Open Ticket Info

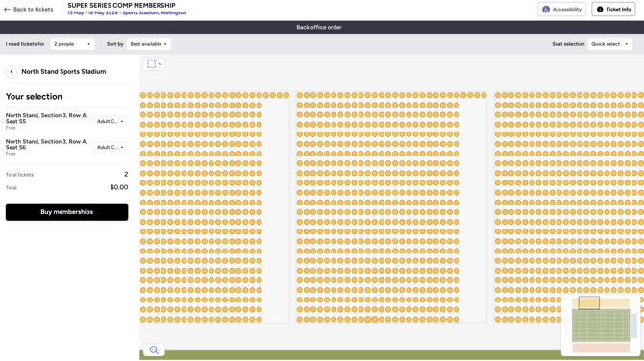613,9
